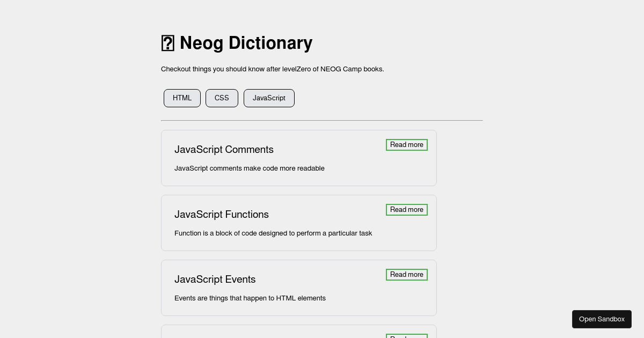The width and height of the screenshot is (644, 338).
Task: Click the JavaScript Comments card heading
Action: pyautogui.click(x=224, y=150)
